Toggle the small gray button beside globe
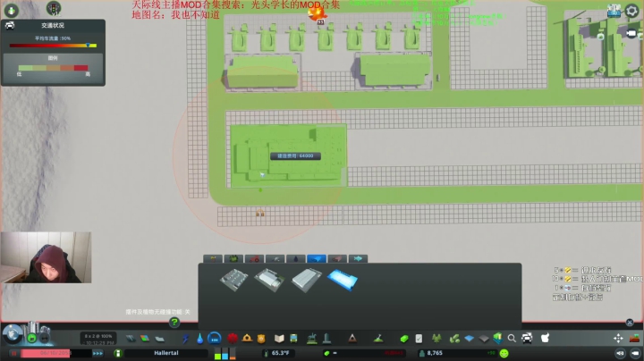 pos(45,339)
